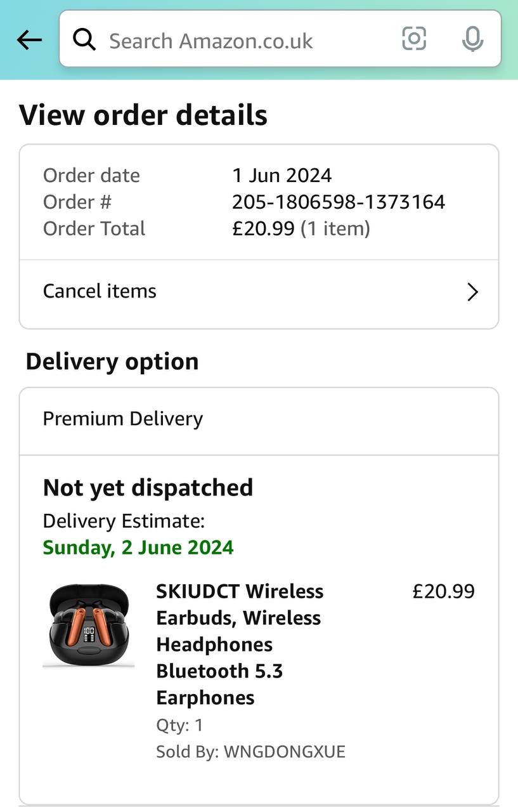Click seller name WNGDONGXUE
518x812 pixels.
pyautogui.click(x=285, y=752)
